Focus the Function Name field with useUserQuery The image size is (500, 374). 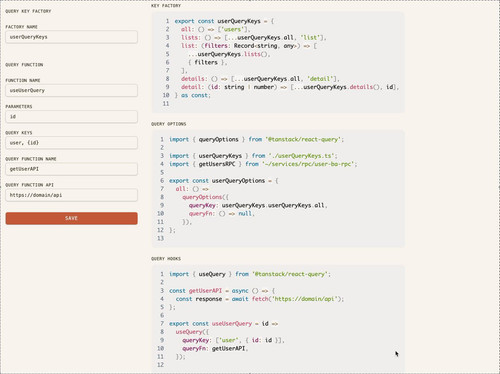[x=71, y=90]
